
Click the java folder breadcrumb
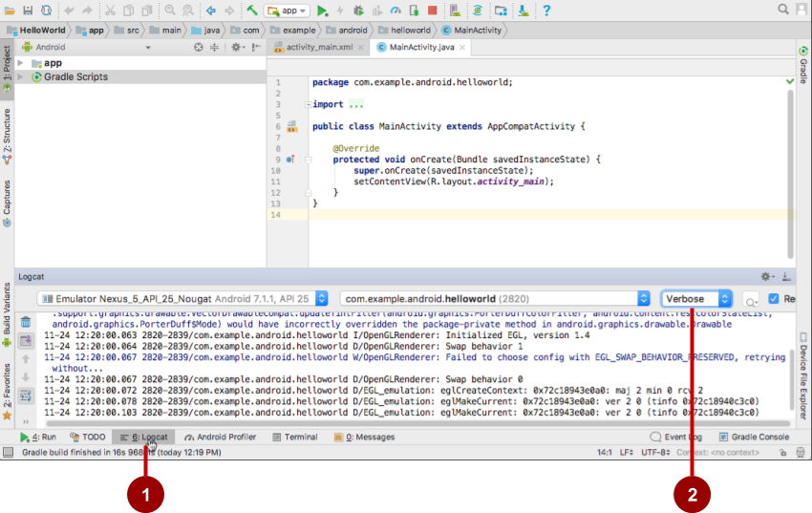(206, 30)
